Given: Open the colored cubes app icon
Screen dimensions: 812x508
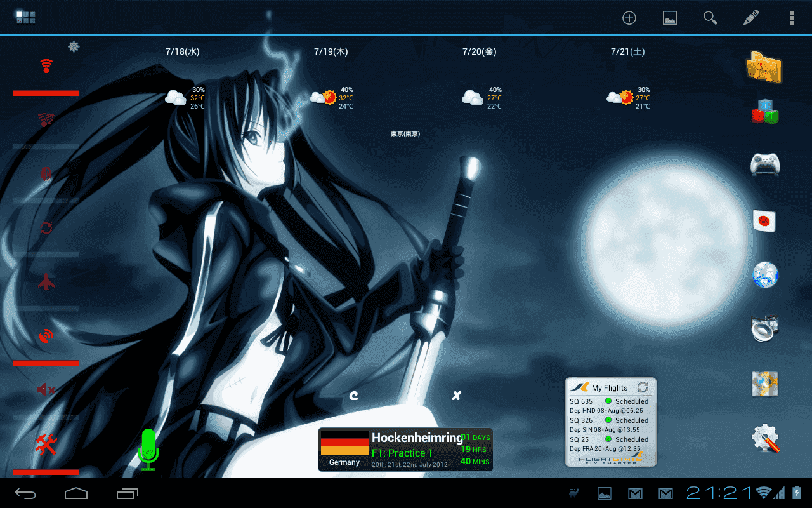Looking at the screenshot, I should pyautogui.click(x=765, y=111).
